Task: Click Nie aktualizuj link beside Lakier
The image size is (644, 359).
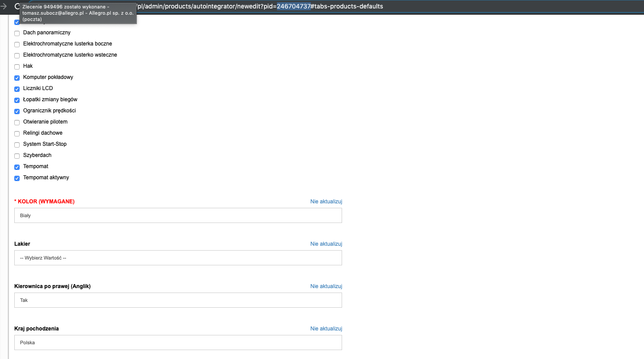Action: 326,244
